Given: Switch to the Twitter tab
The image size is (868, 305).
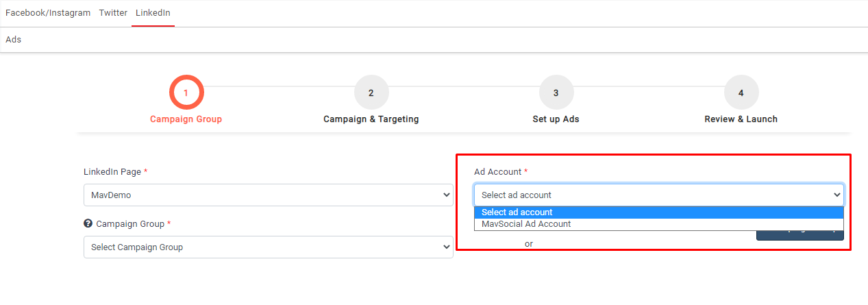Looking at the screenshot, I should [x=113, y=13].
